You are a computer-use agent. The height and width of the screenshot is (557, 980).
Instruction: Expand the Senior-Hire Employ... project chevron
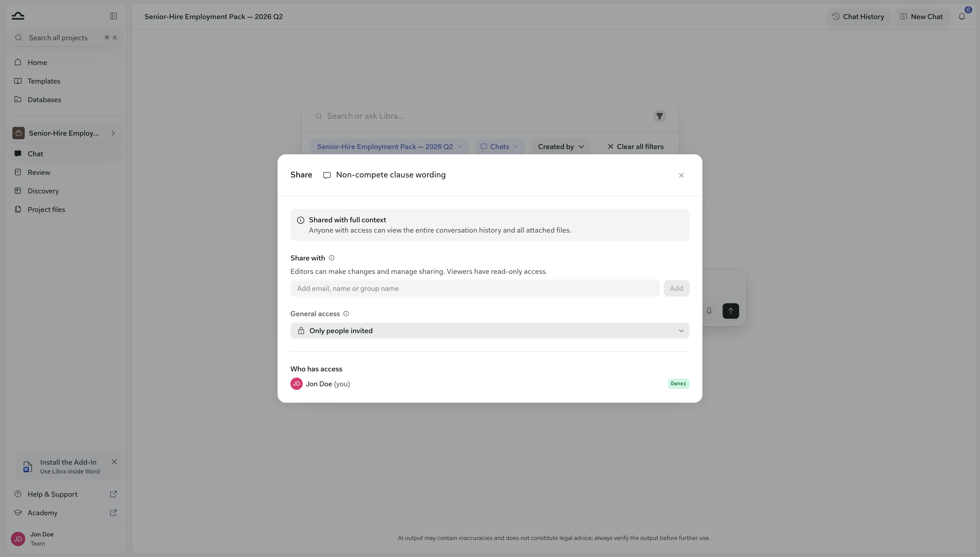click(x=113, y=133)
